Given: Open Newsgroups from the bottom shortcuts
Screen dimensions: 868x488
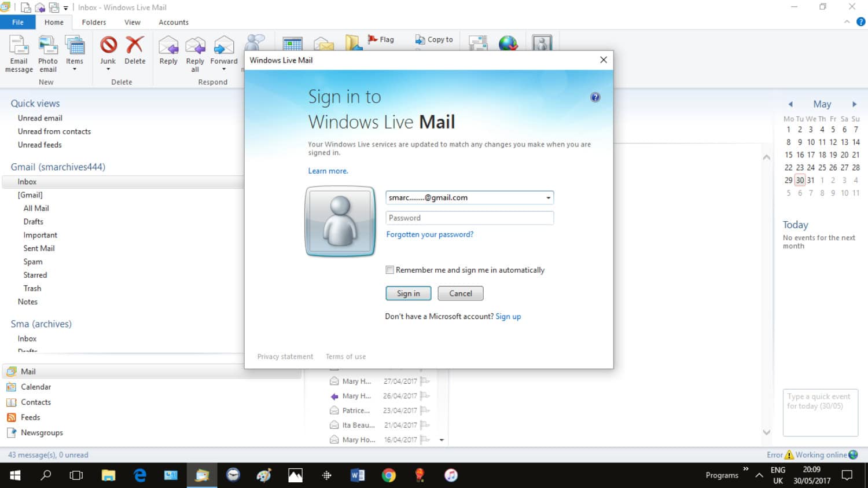Looking at the screenshot, I should pyautogui.click(x=42, y=432).
